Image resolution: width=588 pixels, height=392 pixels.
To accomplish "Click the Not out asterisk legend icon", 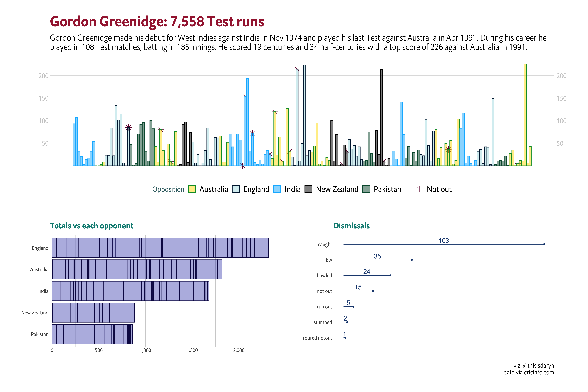I will point(419,189).
